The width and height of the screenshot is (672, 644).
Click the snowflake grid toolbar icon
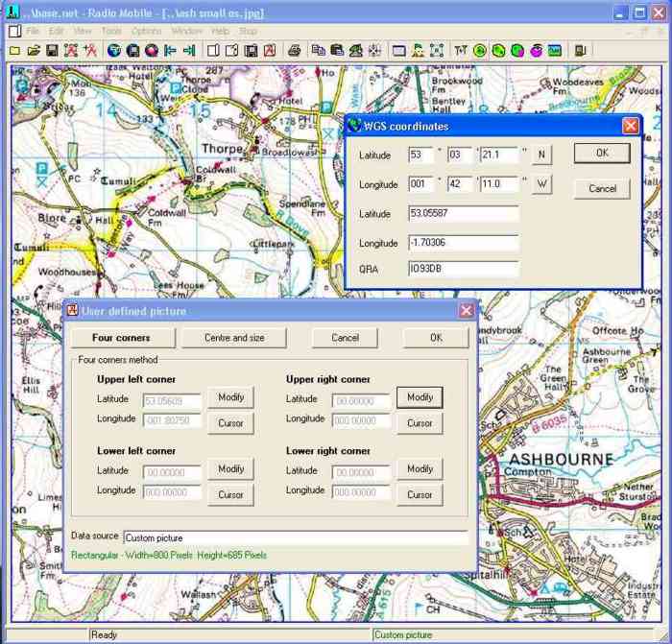point(374,51)
